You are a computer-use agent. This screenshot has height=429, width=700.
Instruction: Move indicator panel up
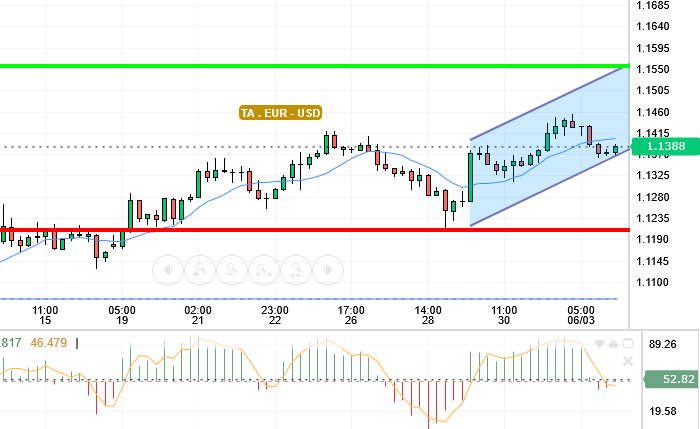613,344
